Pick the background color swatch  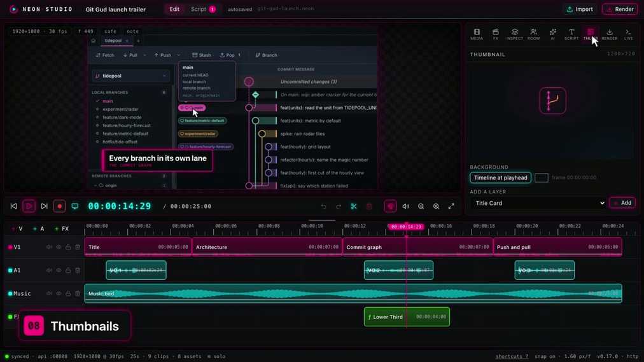542,178
